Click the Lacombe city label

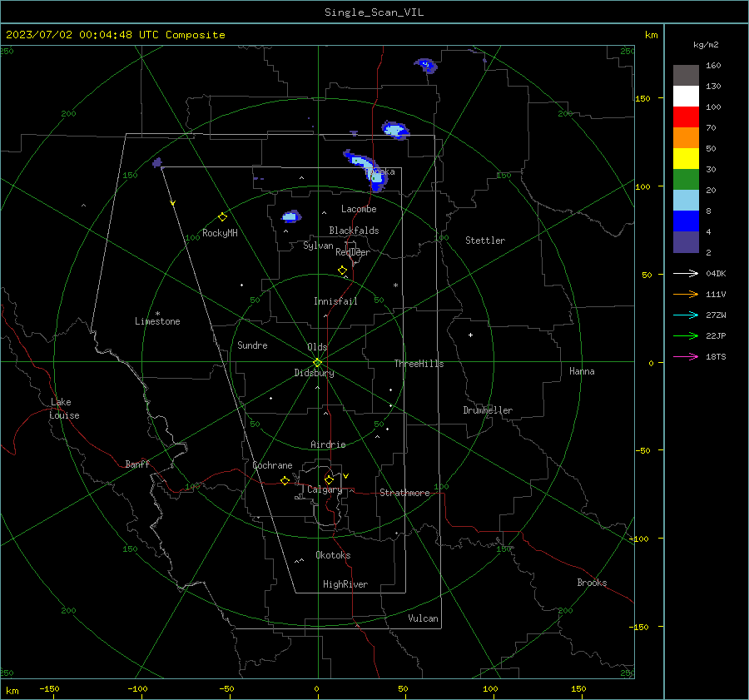coord(359,209)
